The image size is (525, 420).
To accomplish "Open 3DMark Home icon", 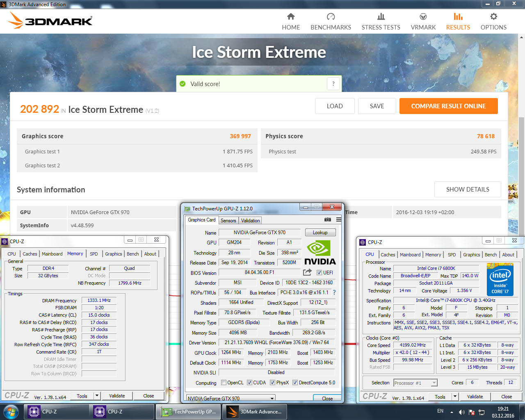I will tap(291, 16).
